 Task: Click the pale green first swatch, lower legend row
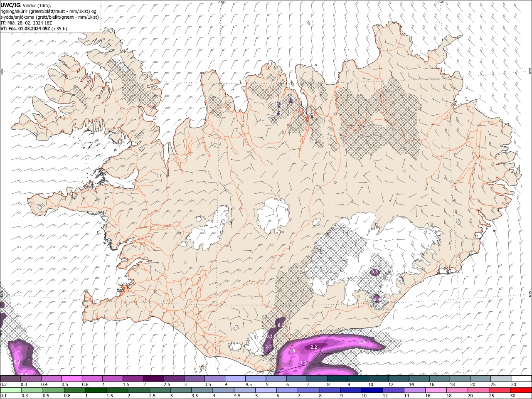[11, 390]
